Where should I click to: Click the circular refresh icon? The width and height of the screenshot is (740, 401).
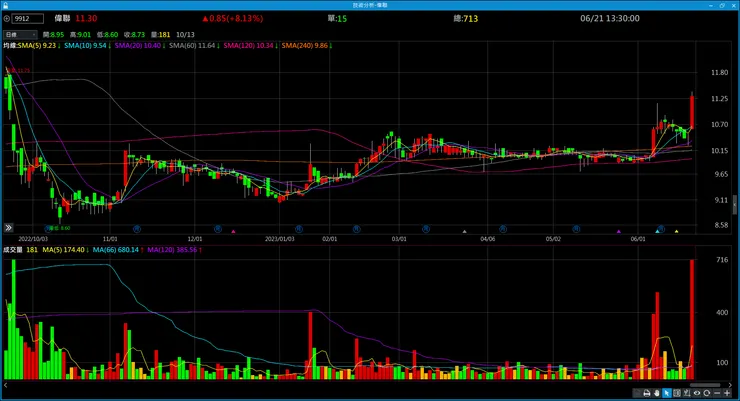pyautogui.click(x=707, y=393)
